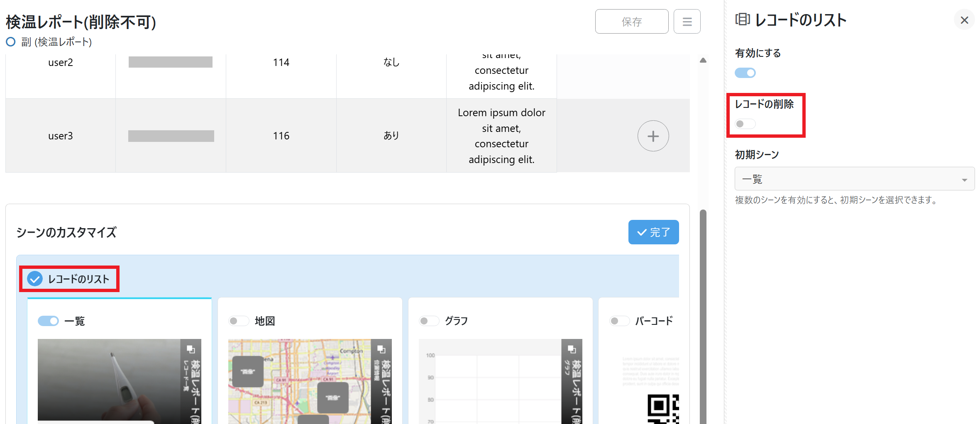
Task: Close the レコードのリスト side panel
Action: pyautogui.click(x=964, y=20)
